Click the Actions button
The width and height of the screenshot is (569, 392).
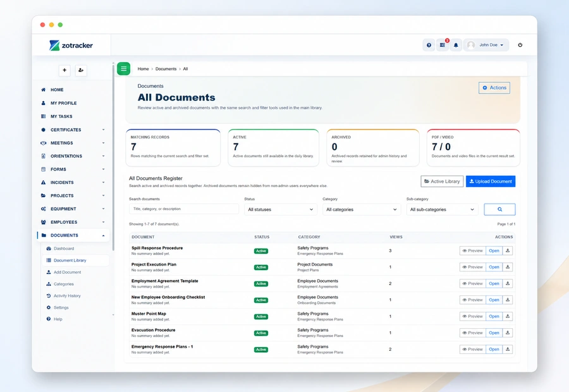point(494,88)
